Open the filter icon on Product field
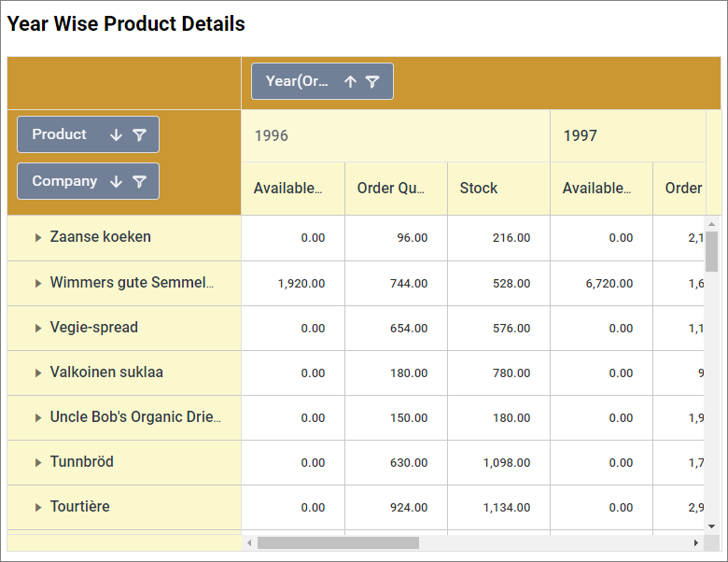Image resolution: width=728 pixels, height=562 pixels. (139, 134)
